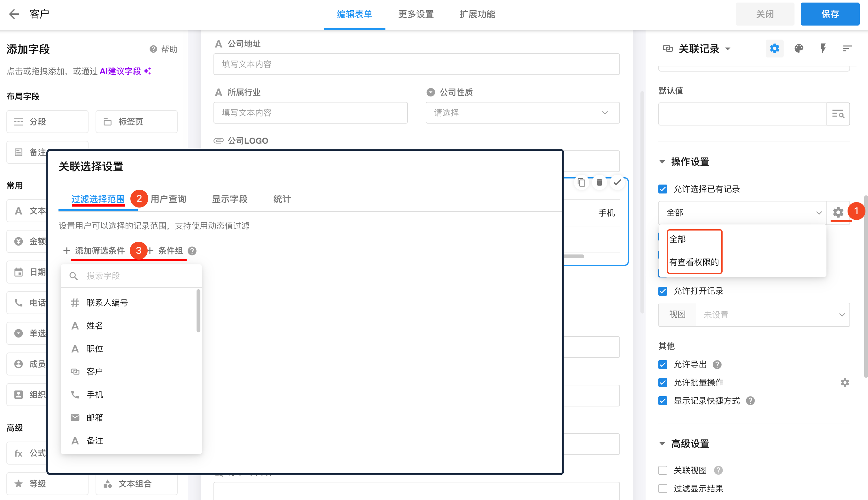This screenshot has height=500, width=868.
Task: Click the delete trash icon on field
Action: point(599,182)
